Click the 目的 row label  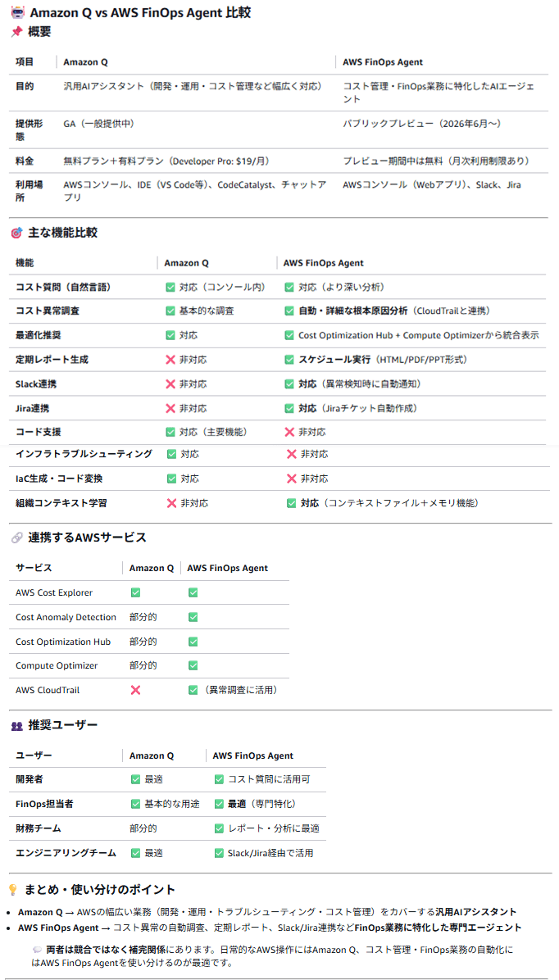[25, 87]
